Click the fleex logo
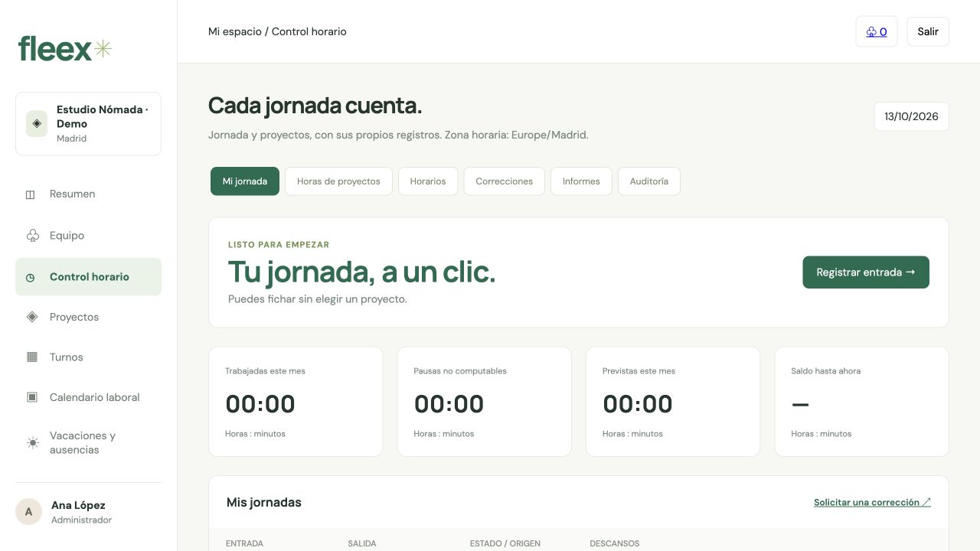The height and width of the screenshot is (551, 980). 65,49
